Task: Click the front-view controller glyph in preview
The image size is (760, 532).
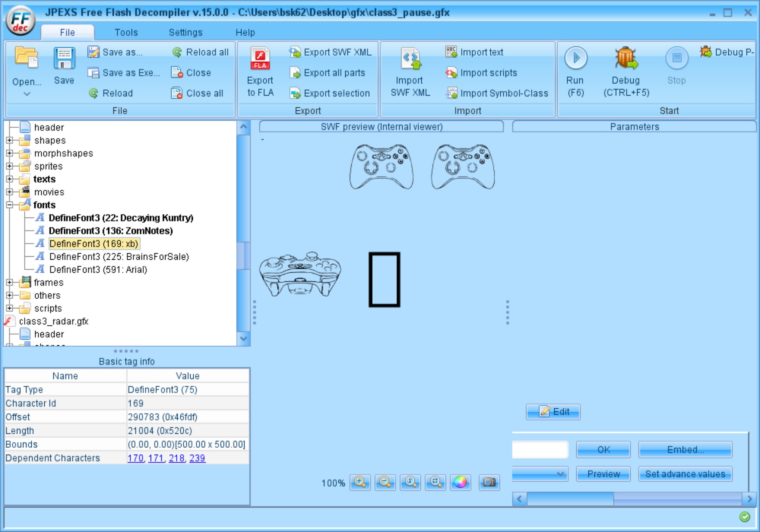Action: tap(300, 274)
